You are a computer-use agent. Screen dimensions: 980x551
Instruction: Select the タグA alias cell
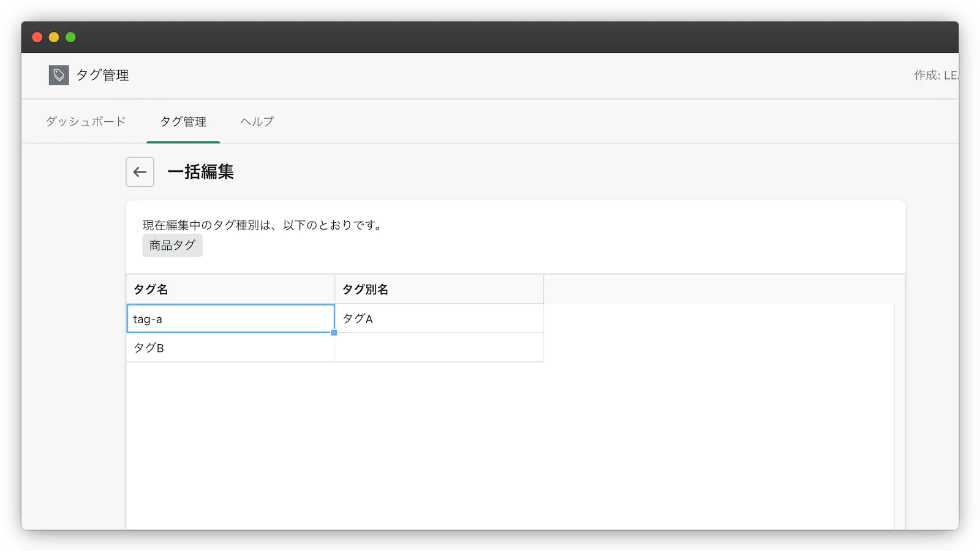[439, 318]
